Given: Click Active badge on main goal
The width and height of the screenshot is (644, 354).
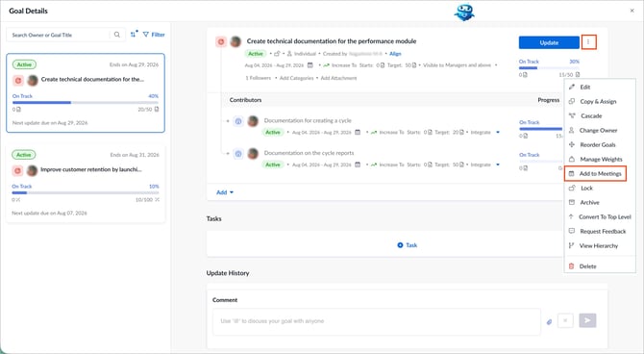Looking at the screenshot, I should click(x=256, y=54).
